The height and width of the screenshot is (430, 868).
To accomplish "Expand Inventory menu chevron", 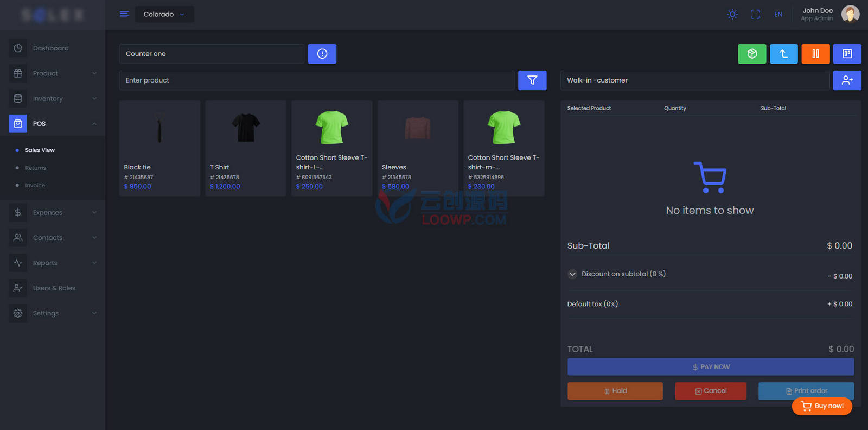I will coord(94,98).
